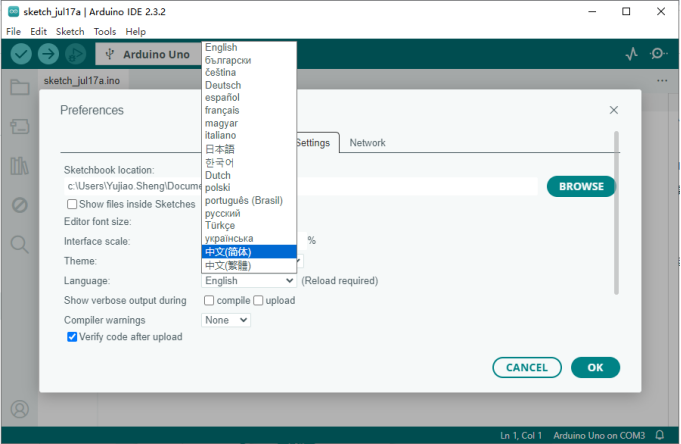This screenshot has width=681, height=444.
Task: Toggle Show files inside Sketches checkbox
Action: pyautogui.click(x=72, y=204)
